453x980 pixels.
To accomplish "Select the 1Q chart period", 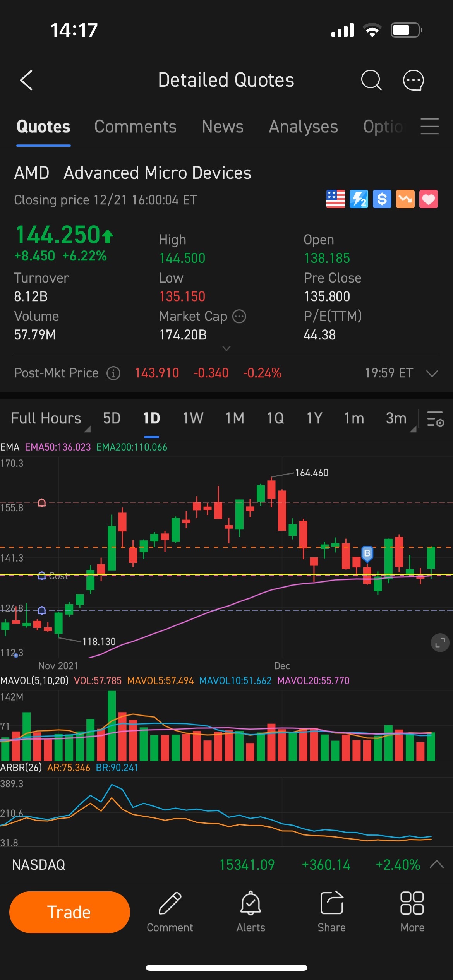I will tap(275, 418).
